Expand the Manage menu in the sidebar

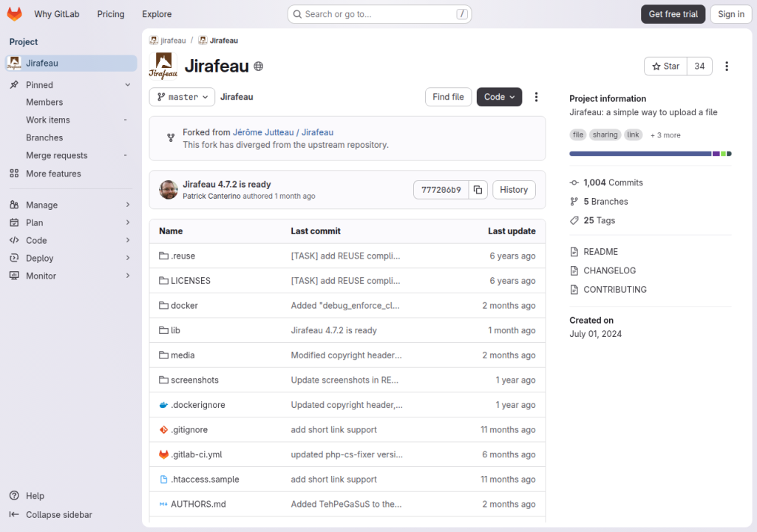point(70,205)
